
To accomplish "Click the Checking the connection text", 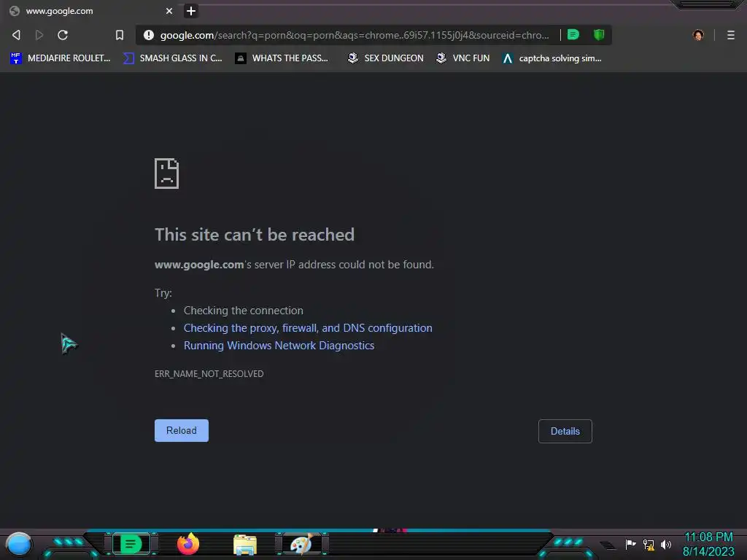I will [244, 311].
